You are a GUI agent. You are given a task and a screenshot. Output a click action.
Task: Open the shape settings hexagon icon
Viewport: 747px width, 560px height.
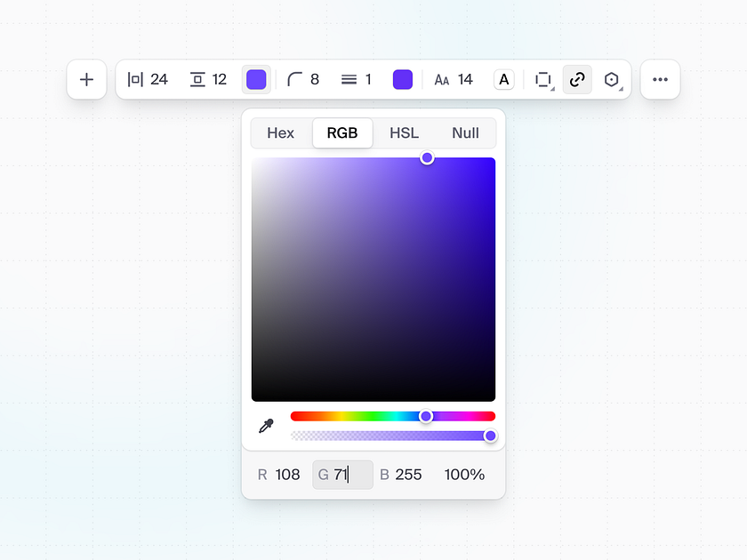tap(611, 79)
